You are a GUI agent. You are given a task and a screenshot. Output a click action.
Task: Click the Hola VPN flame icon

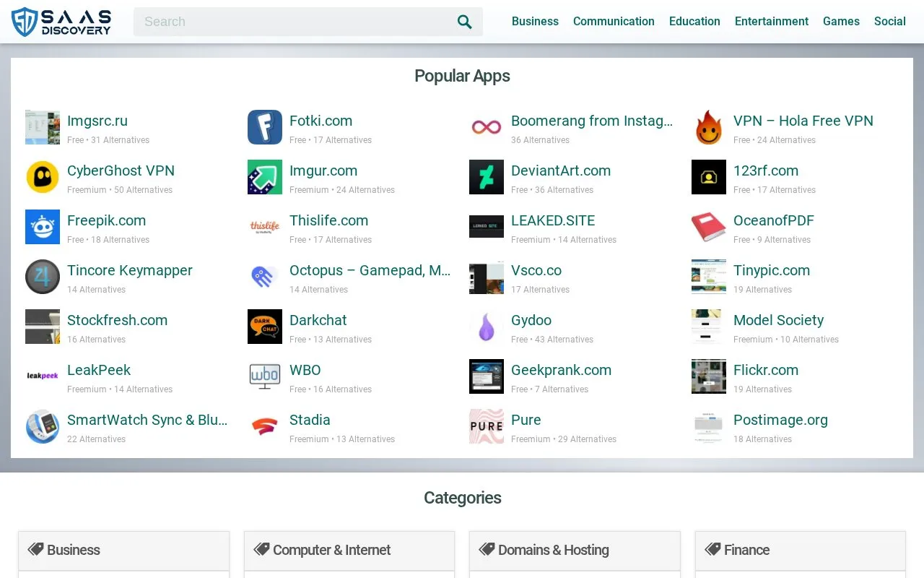[x=709, y=127]
